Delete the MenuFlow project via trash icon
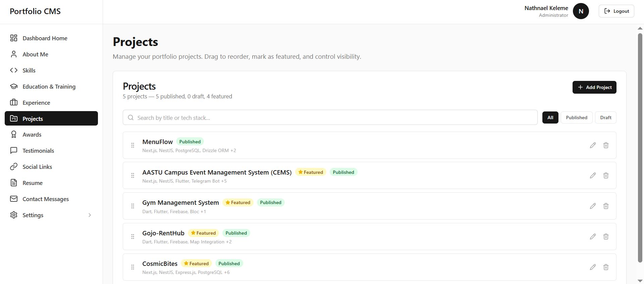The width and height of the screenshot is (644, 284). (606, 145)
